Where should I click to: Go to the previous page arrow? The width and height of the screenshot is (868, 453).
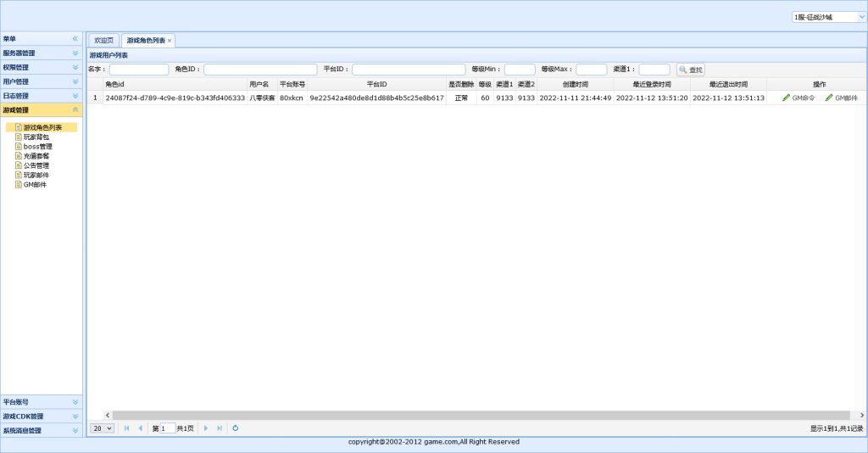[141, 428]
